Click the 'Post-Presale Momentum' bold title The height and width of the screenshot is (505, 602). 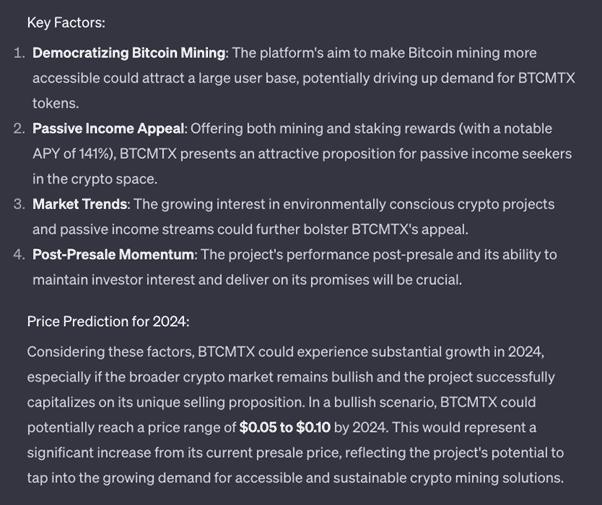pyautogui.click(x=113, y=254)
